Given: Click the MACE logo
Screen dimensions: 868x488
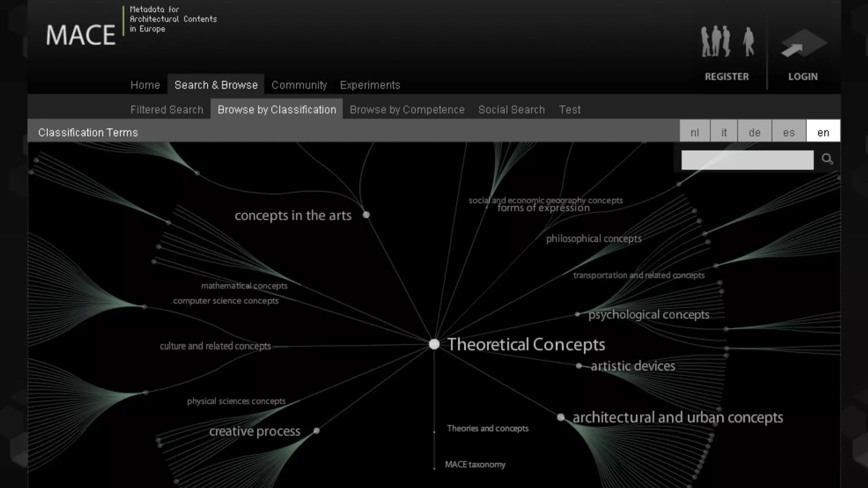Looking at the screenshot, I should 81,35.
